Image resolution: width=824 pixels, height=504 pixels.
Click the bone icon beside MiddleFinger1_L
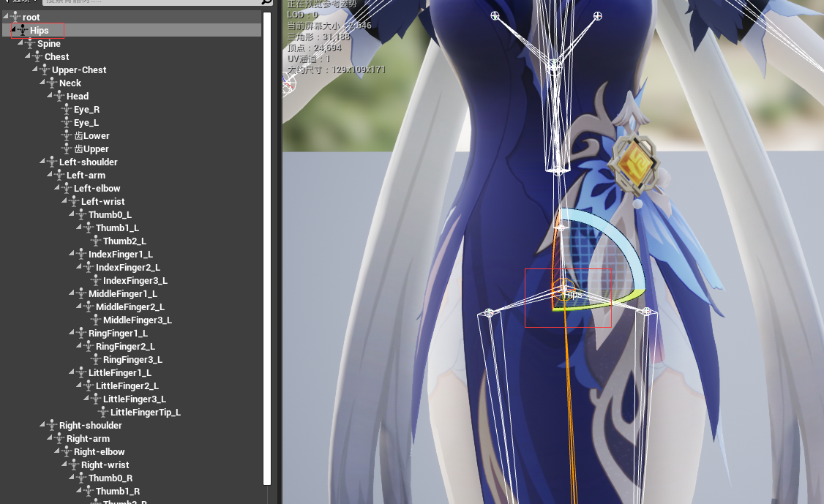click(81, 294)
